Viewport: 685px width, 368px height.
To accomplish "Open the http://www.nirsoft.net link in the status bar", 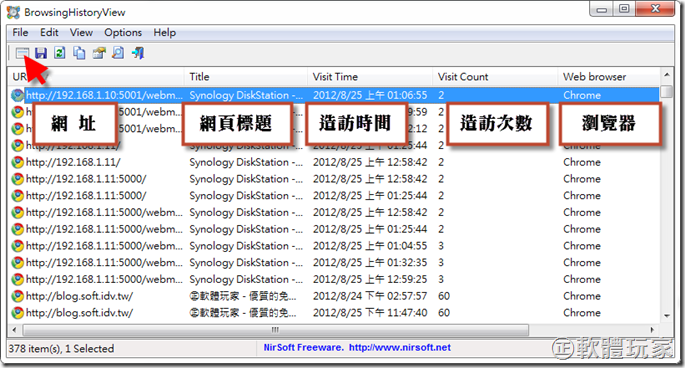I will coord(400,347).
